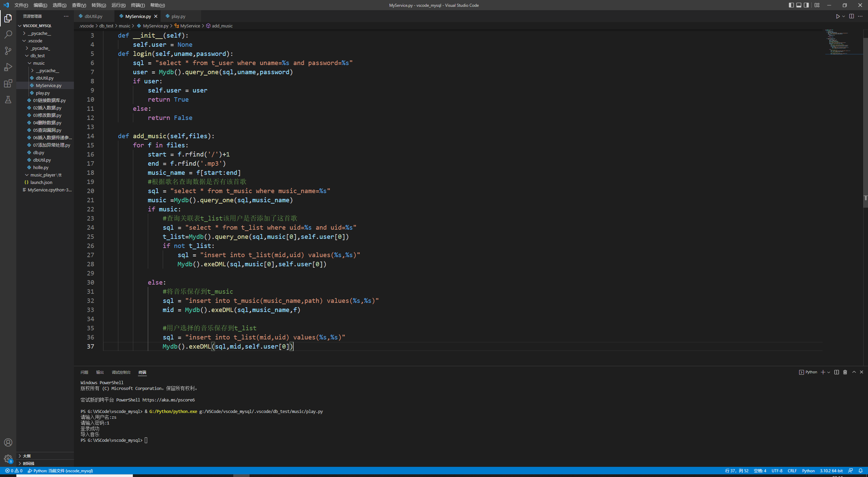The height and width of the screenshot is (477, 868).
Task: Create new terminal with plus icon
Action: coord(823,372)
